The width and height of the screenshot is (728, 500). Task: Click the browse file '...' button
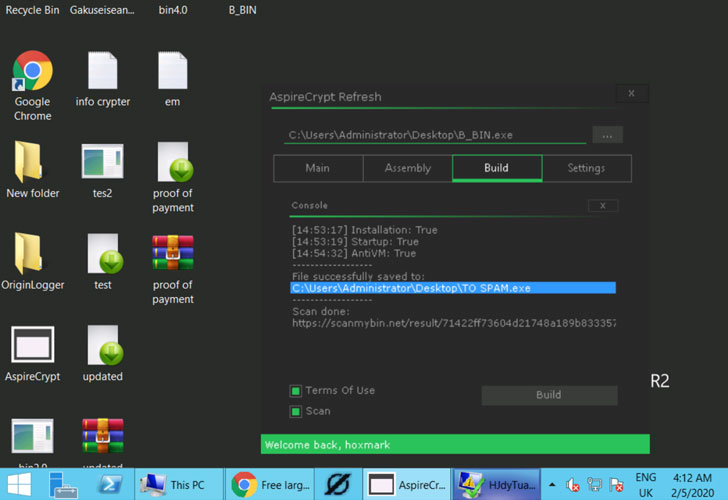click(607, 136)
